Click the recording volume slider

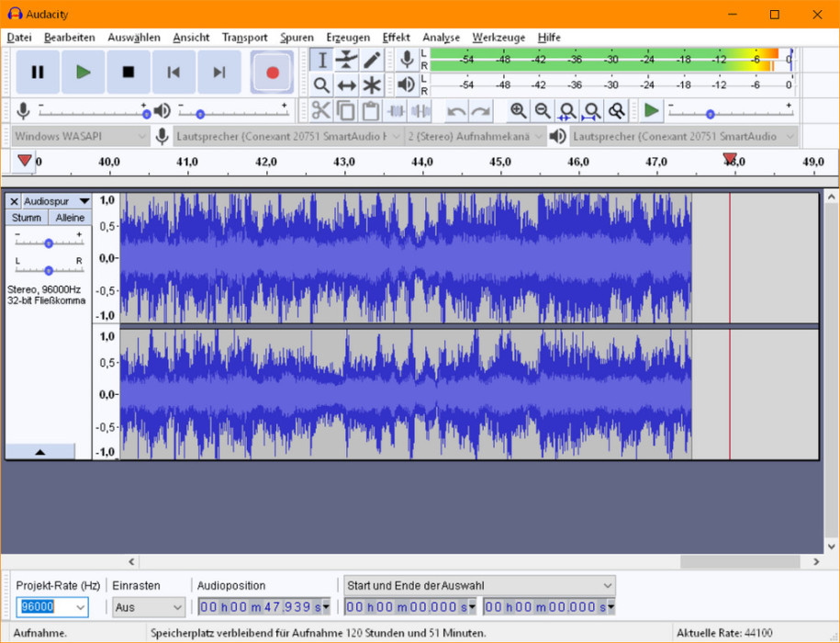93,114
